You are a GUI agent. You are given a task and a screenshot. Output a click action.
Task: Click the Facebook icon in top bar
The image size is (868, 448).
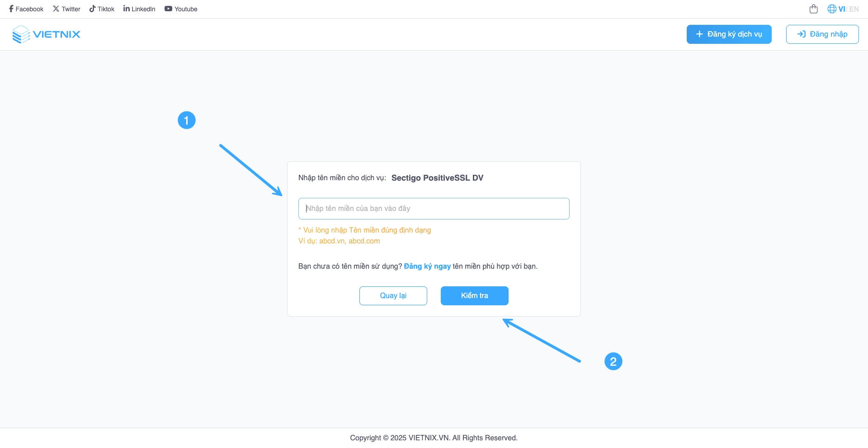11,9
